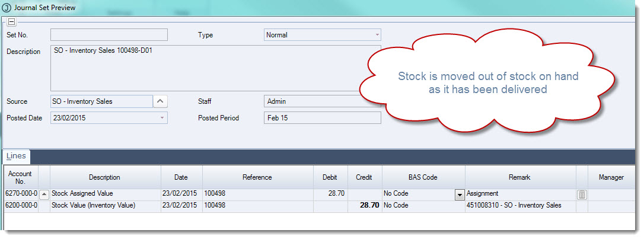The width and height of the screenshot is (644, 239).
Task: Click the Posted Period field Feb 15
Action: click(x=323, y=118)
